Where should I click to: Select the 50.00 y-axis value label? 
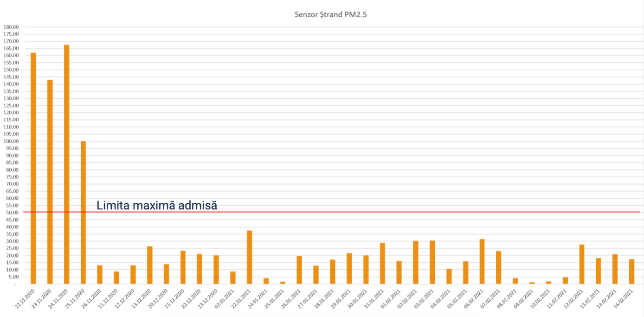click(x=12, y=213)
